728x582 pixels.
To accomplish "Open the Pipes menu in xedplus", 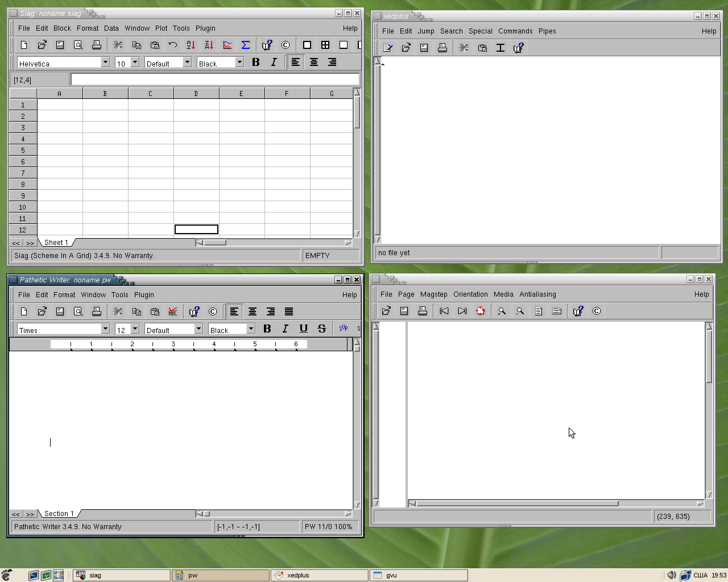I will (x=547, y=31).
